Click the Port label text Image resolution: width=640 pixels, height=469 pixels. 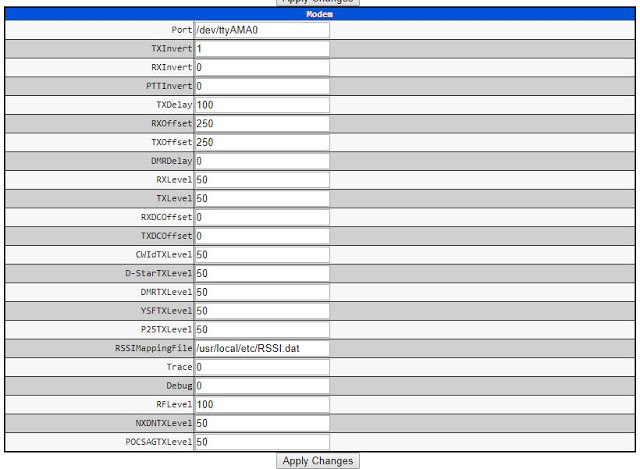click(182, 30)
